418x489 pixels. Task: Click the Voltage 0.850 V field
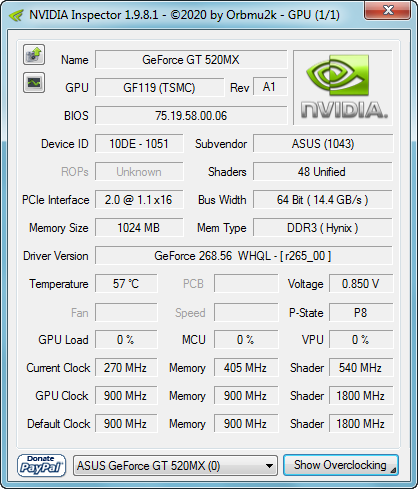tap(361, 284)
